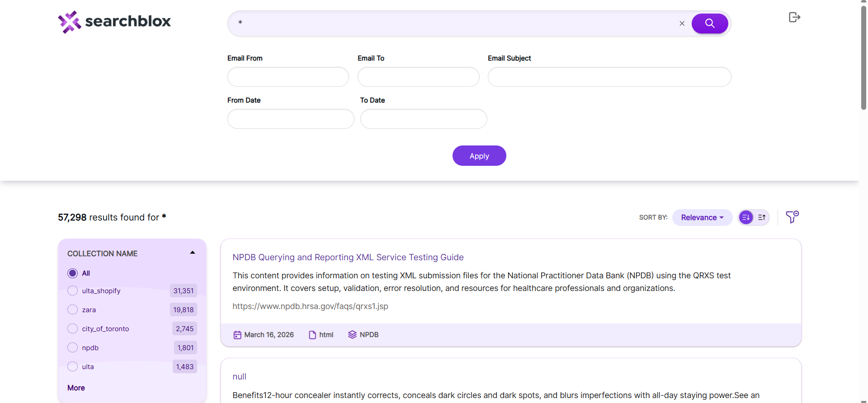The image size is (868, 403).
Task: Clear the search query with X icon
Action: point(682,23)
